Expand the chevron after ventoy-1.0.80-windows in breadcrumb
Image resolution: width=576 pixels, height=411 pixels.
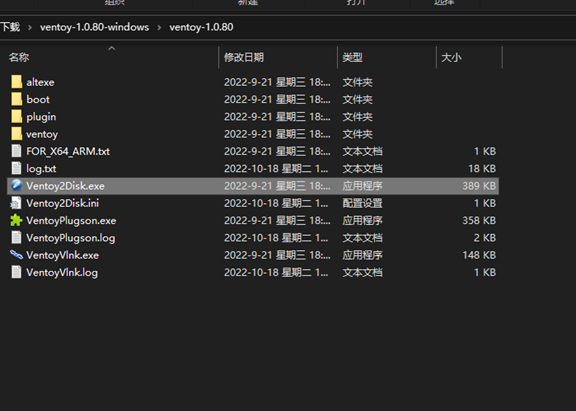(159, 27)
